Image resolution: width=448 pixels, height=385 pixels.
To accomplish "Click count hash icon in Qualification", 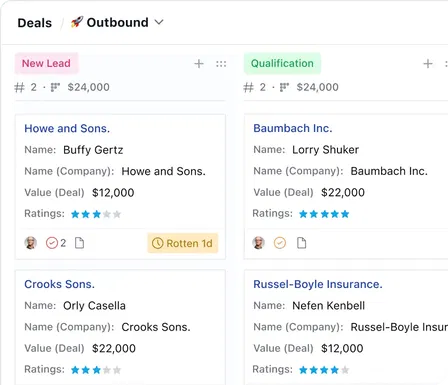I will pyautogui.click(x=249, y=87).
